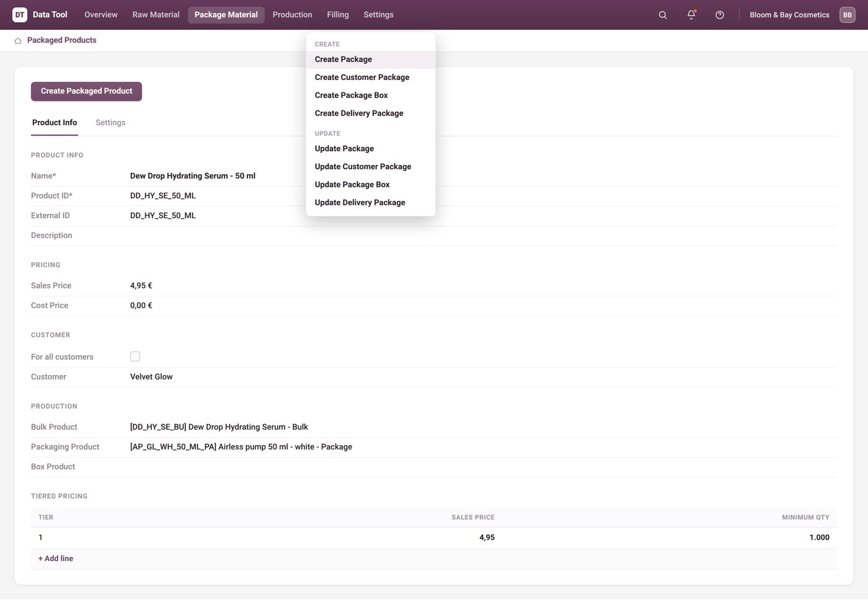
Task: Open the notifications bell icon
Action: tap(691, 15)
